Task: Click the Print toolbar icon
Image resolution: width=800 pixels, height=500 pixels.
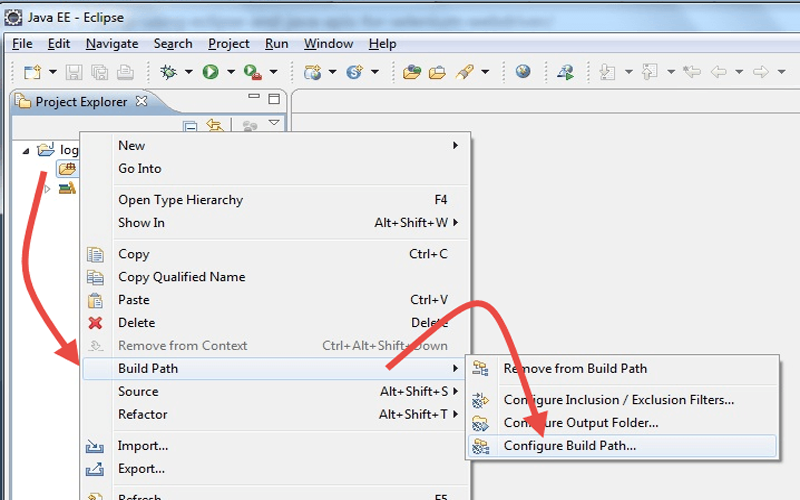Action: 125,72
